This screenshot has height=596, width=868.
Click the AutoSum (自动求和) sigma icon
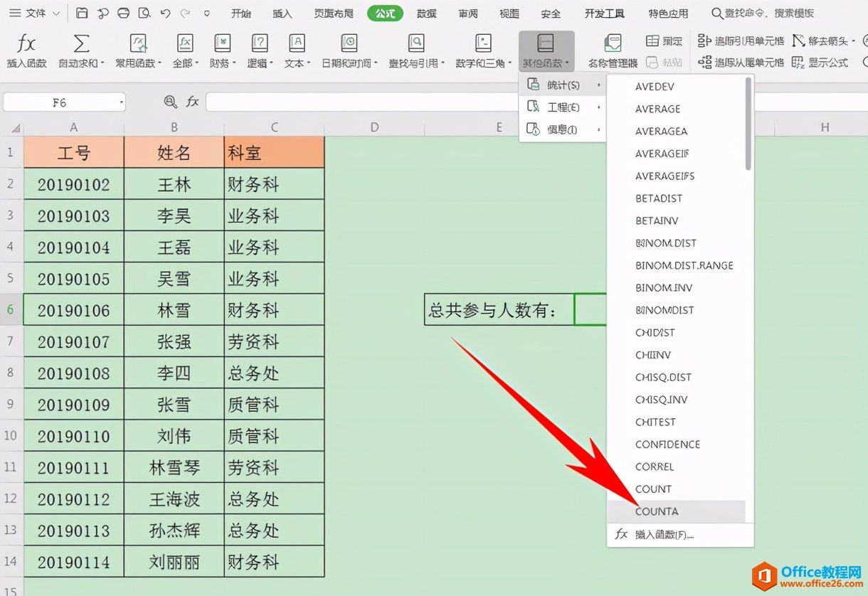pos(81,44)
